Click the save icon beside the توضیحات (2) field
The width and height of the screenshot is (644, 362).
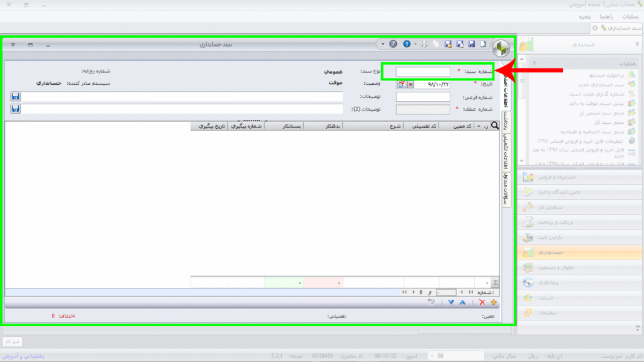(x=15, y=109)
